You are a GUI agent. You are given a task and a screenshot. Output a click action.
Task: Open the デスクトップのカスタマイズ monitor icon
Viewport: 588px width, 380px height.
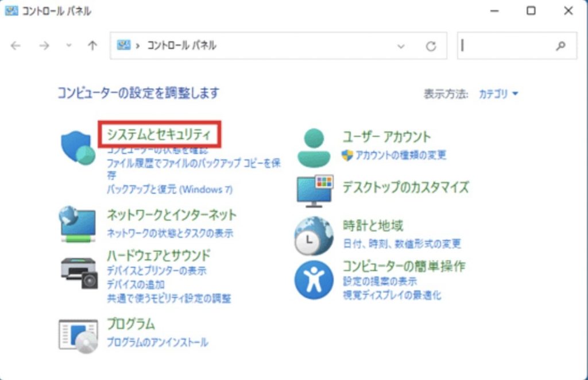[x=315, y=191]
